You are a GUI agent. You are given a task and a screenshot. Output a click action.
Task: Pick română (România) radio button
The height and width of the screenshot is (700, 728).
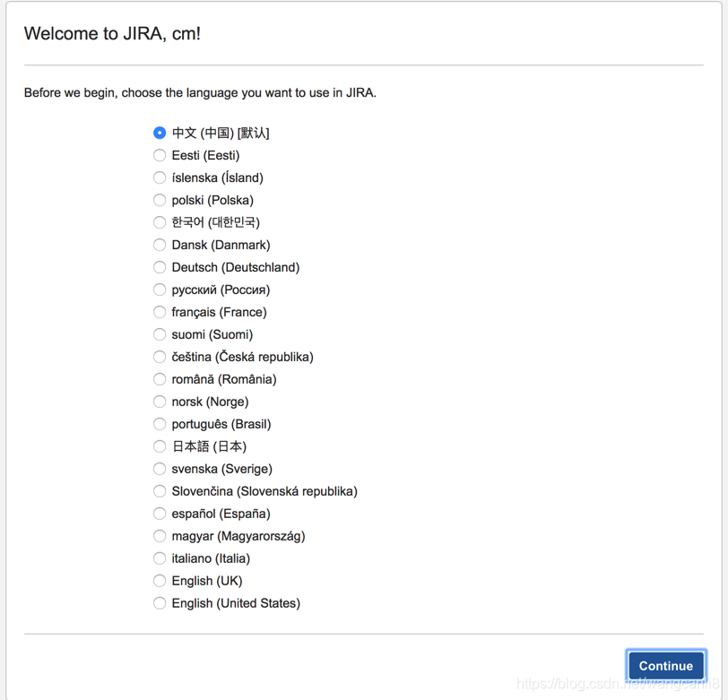[160, 379]
